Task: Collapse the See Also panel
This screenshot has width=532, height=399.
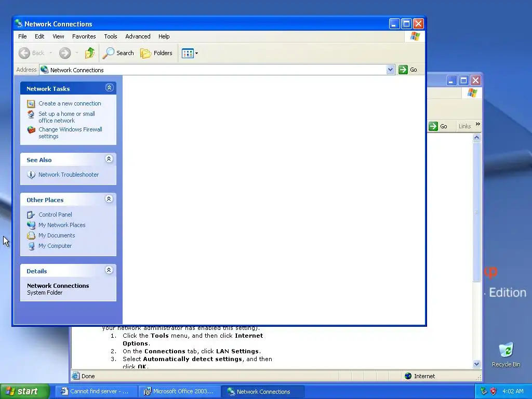Action: click(x=109, y=159)
